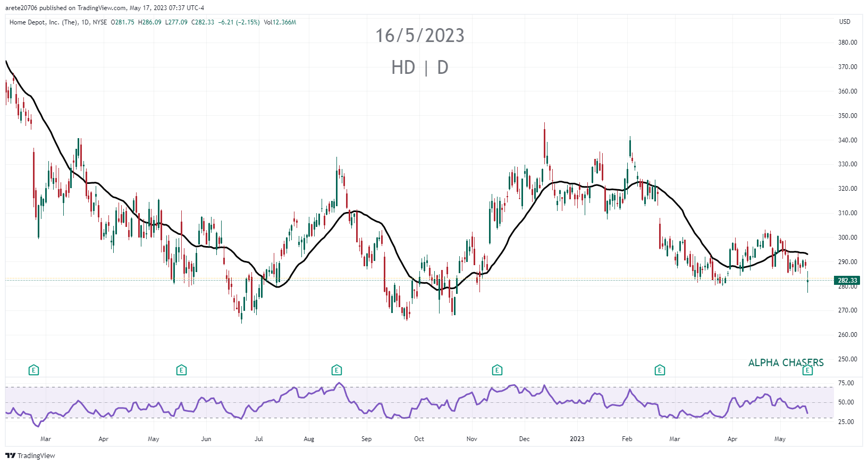This screenshot has width=868, height=465.
Task: Open the November 2022 earnings E marker
Action: [497, 370]
